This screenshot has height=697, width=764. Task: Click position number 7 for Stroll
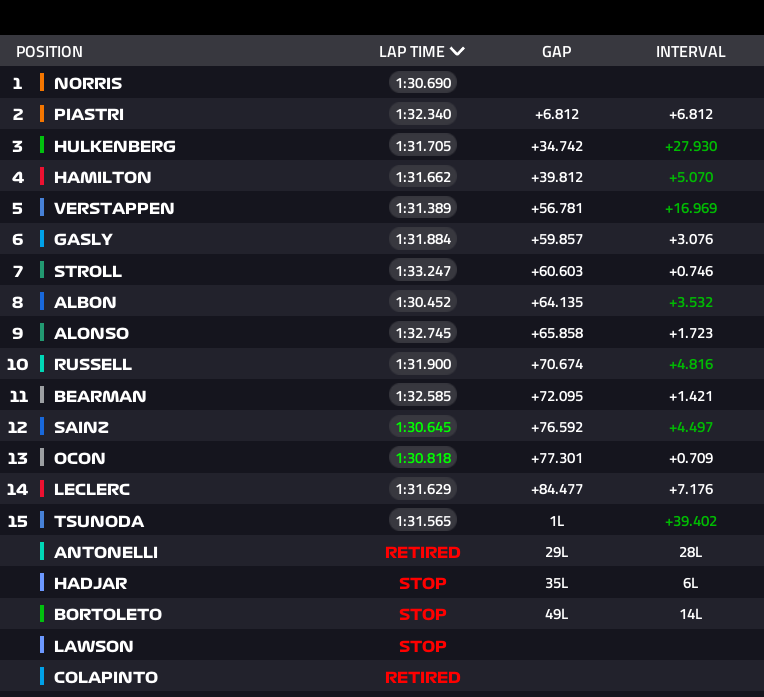pyautogui.click(x=17, y=271)
